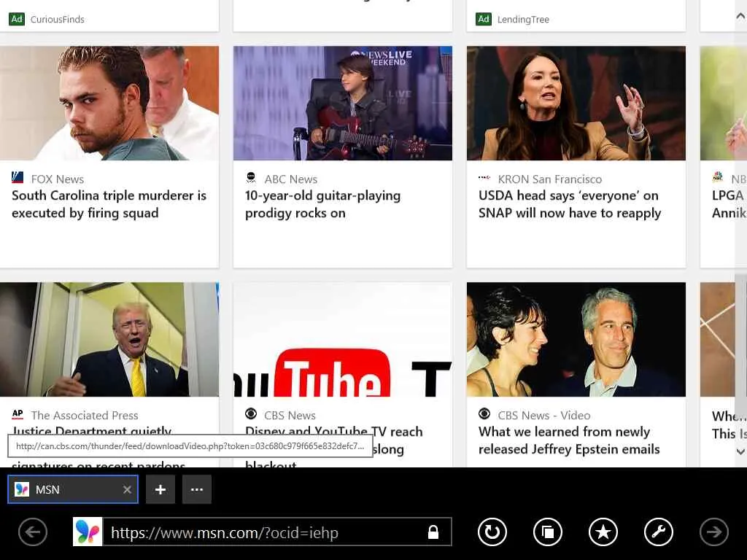Viewport: 747px width, 560px height.
Task: Open USDA head SNAP reapply headline
Action: (570, 204)
